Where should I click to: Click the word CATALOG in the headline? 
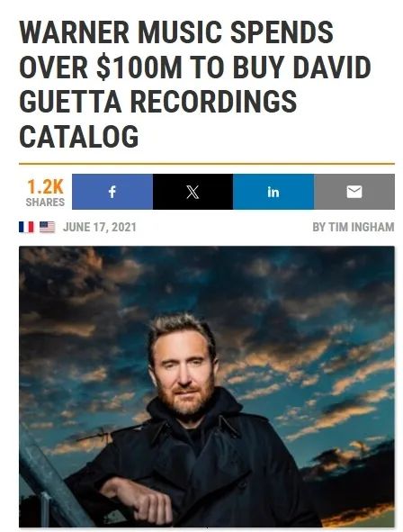(79, 137)
